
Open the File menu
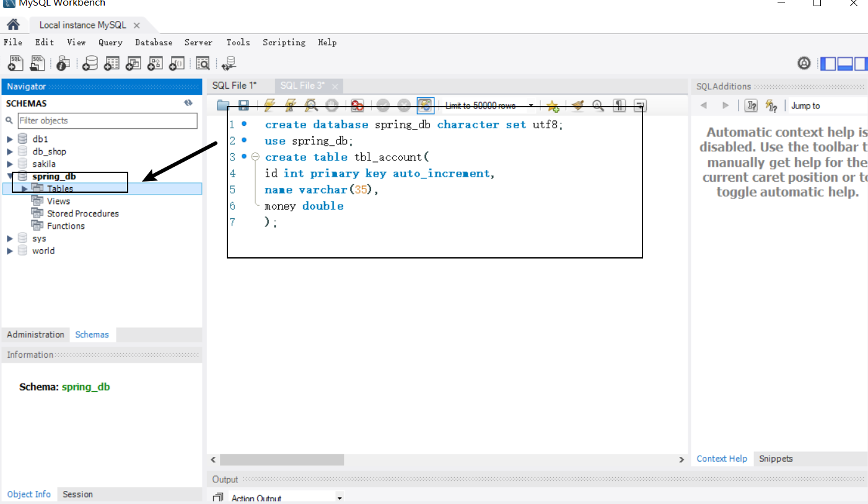click(13, 42)
